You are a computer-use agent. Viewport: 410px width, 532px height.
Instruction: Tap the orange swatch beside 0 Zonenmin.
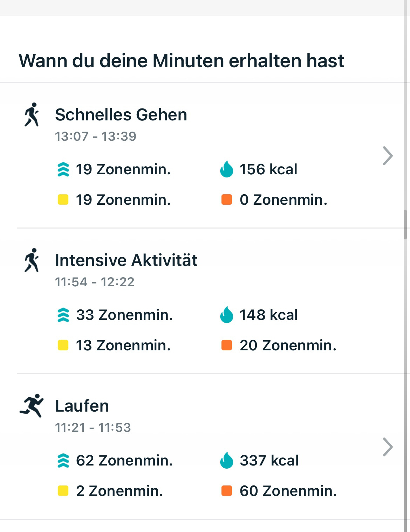tap(227, 200)
